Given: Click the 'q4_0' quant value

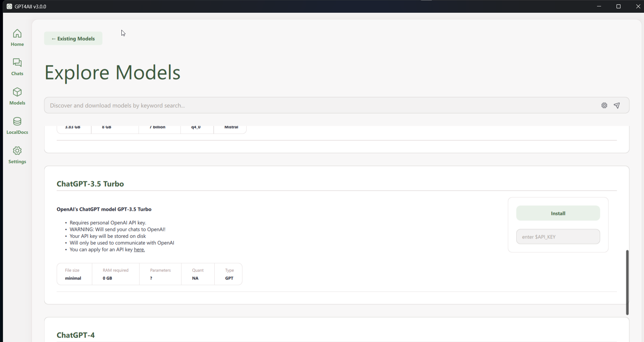Looking at the screenshot, I should pos(196,127).
